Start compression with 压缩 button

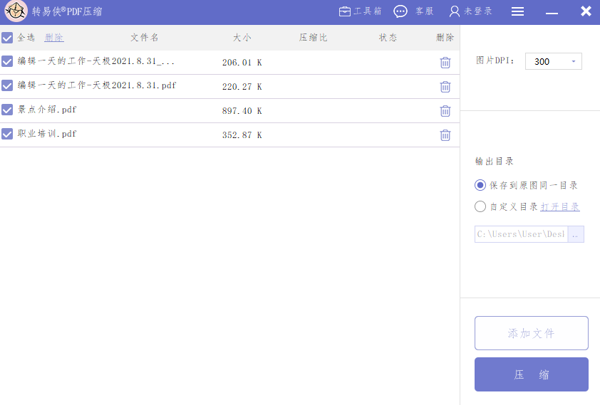(531, 375)
